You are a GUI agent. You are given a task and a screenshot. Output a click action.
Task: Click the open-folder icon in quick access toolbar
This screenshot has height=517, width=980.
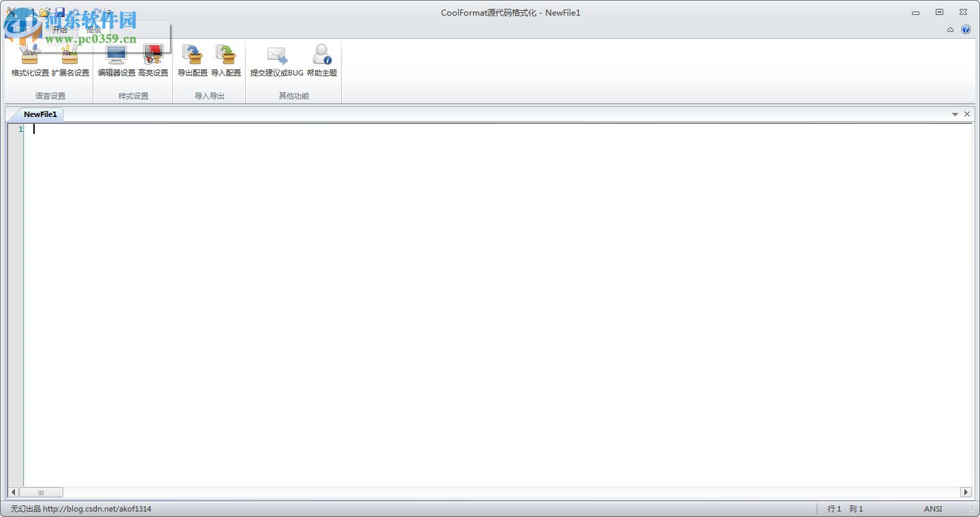(x=45, y=12)
